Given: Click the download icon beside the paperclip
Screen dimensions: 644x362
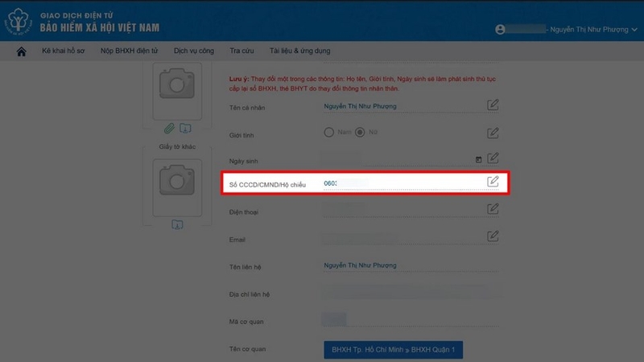Looking at the screenshot, I should coord(185,129).
